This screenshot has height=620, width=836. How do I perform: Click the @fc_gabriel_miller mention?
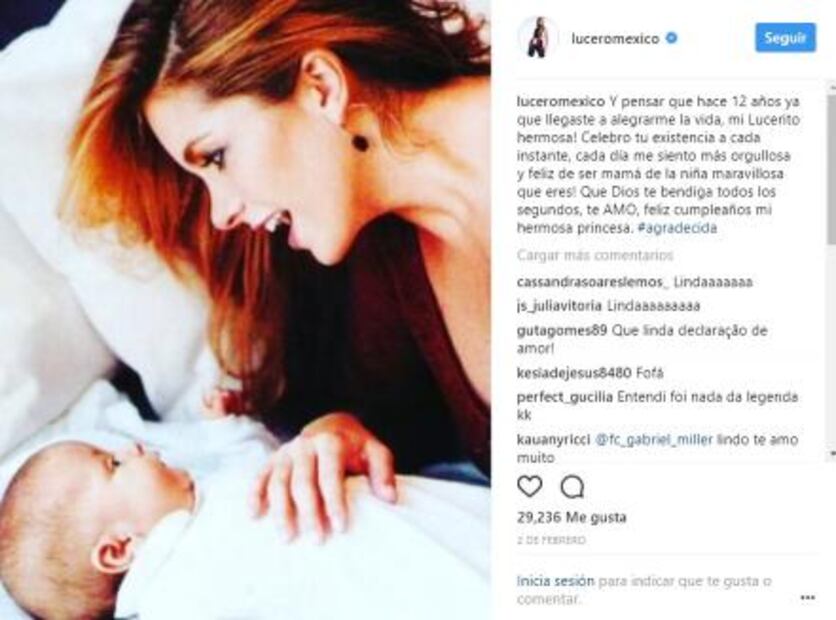coord(654,440)
